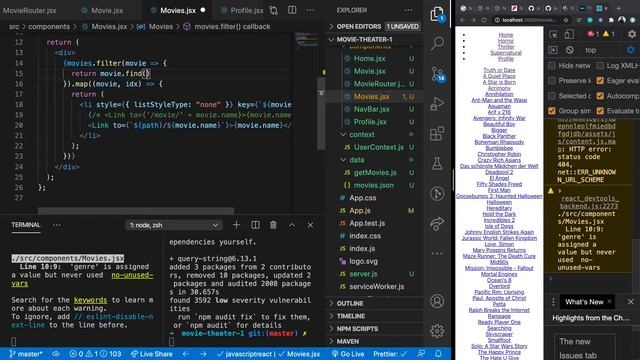The image size is (640, 360).
Task: Open the Search view in activity bar
Action: point(437,43)
